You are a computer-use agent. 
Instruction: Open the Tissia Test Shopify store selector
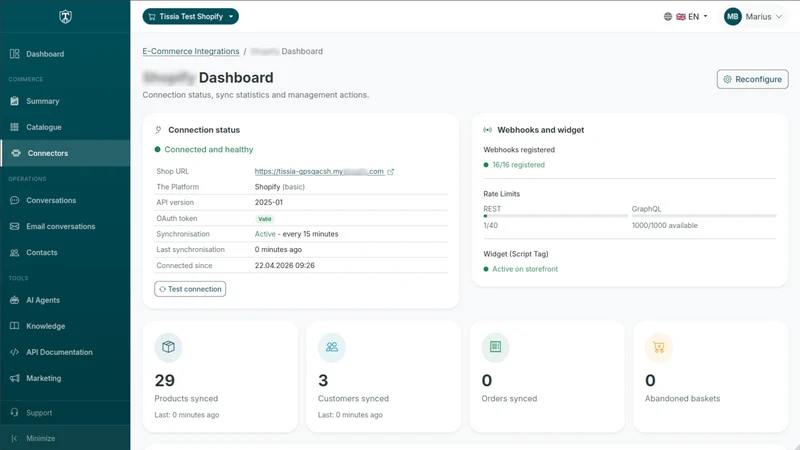(x=191, y=16)
